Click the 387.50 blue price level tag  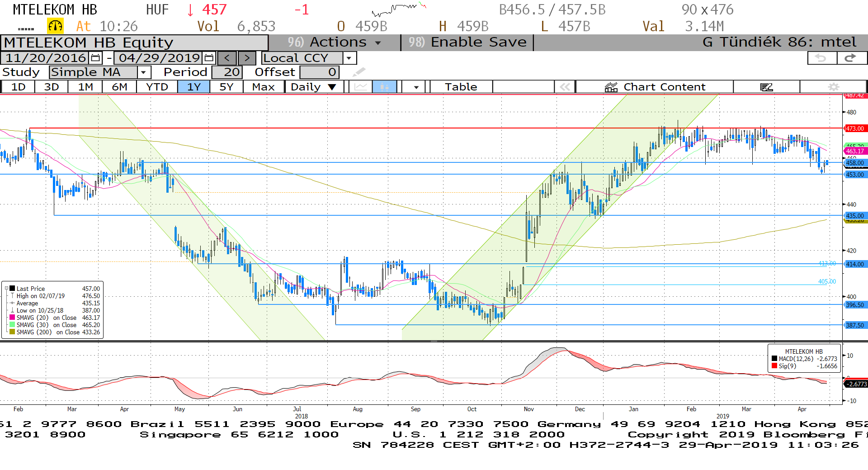855,325
